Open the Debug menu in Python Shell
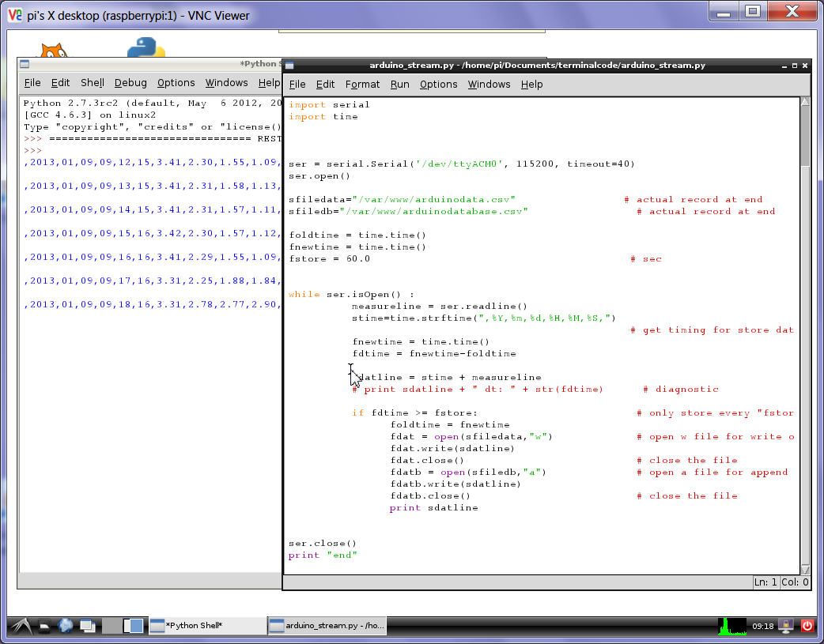 tap(130, 82)
